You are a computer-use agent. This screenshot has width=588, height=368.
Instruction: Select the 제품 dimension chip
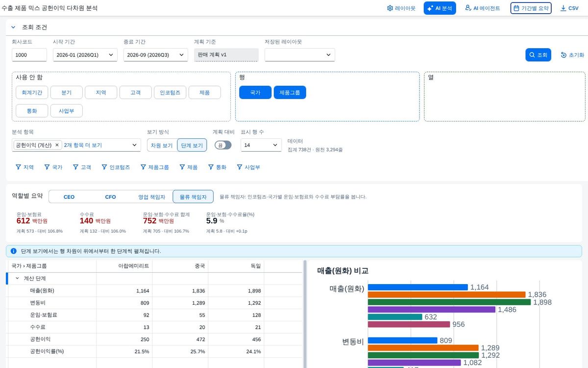tap(204, 92)
